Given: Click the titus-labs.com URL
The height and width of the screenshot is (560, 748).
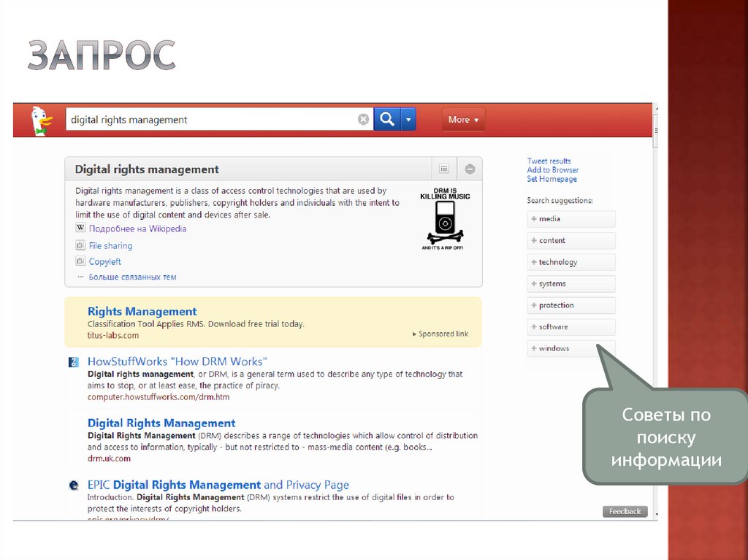Looking at the screenshot, I should [113, 335].
